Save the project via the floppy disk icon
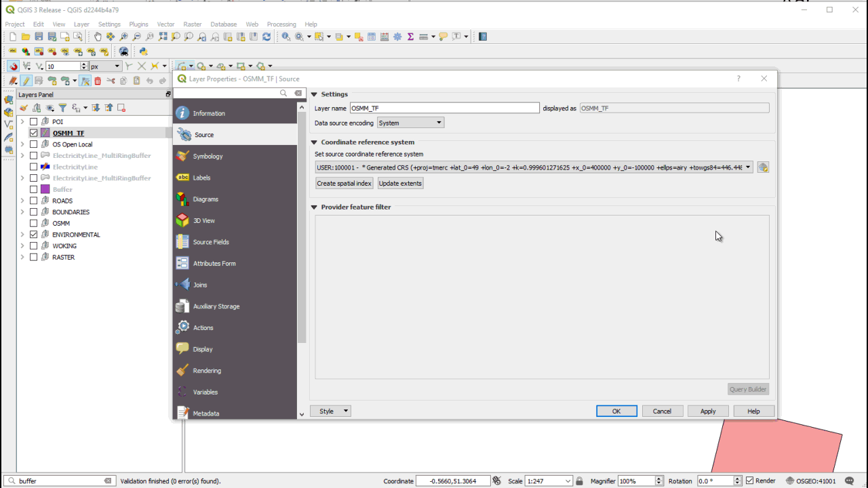868x488 pixels. pyautogui.click(x=39, y=37)
